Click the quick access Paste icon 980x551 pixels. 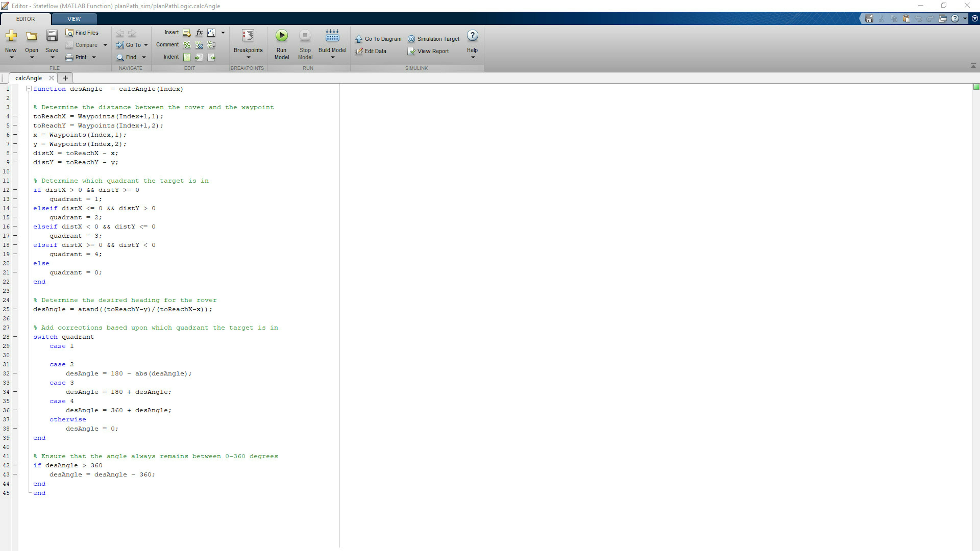pyautogui.click(x=906, y=19)
